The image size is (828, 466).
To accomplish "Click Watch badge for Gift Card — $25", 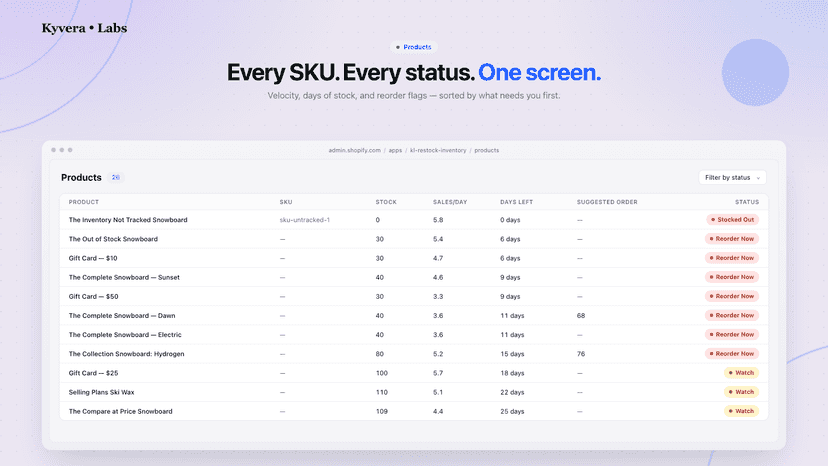I will pos(741,373).
